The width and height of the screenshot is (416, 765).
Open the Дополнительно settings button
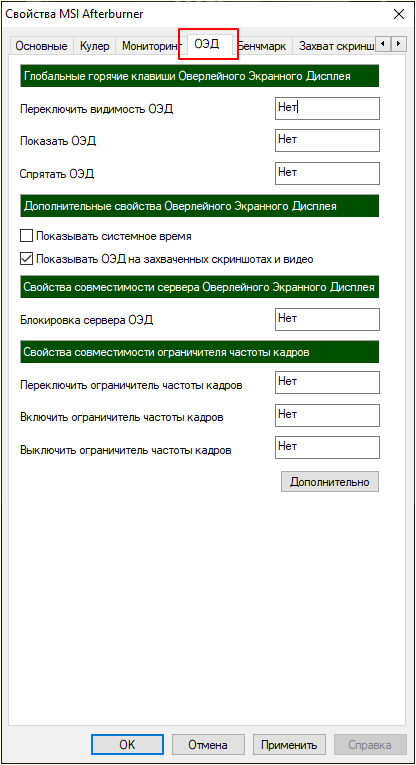click(x=330, y=482)
